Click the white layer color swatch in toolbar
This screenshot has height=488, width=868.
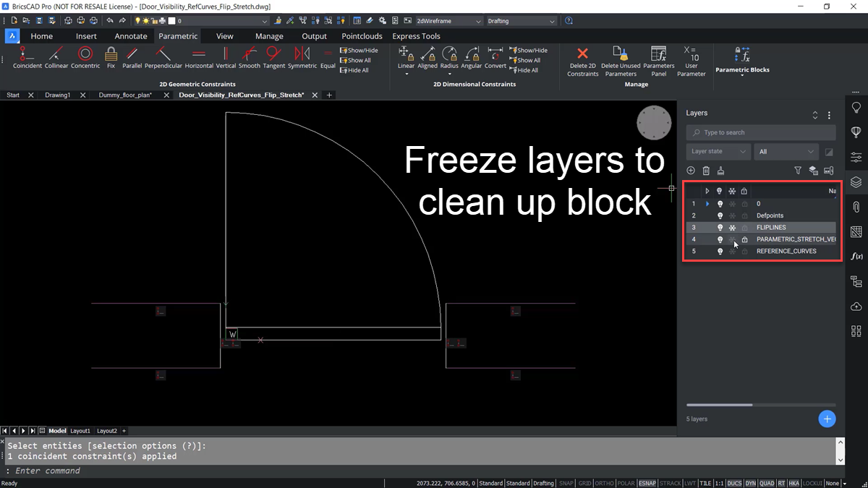[x=171, y=21]
